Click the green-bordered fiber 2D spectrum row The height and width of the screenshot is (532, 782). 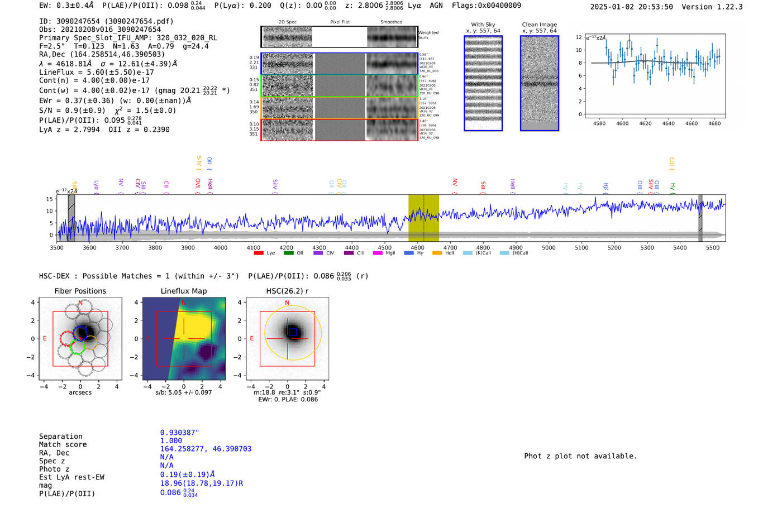[340, 86]
